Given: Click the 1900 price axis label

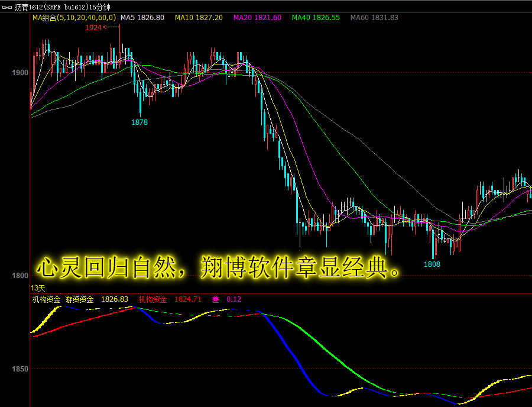Looking at the screenshot, I should coord(20,73).
